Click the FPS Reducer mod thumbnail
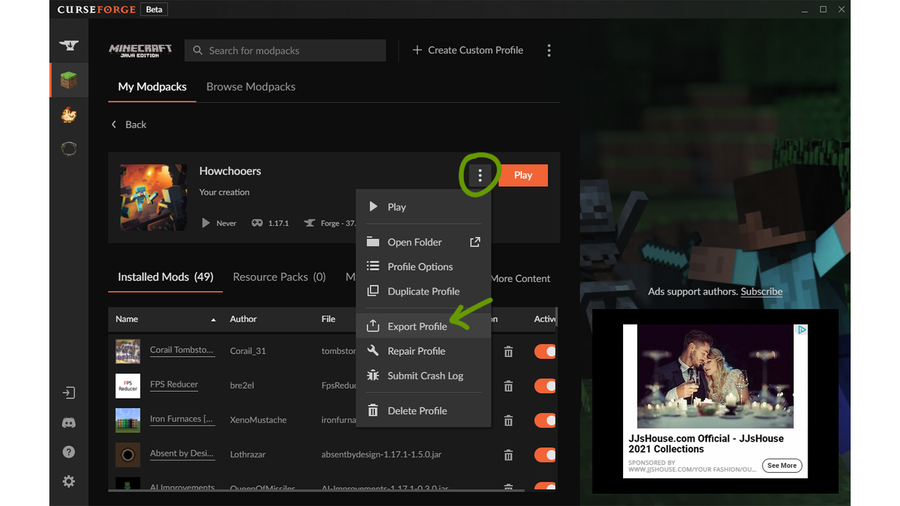900x506 pixels. click(x=127, y=386)
